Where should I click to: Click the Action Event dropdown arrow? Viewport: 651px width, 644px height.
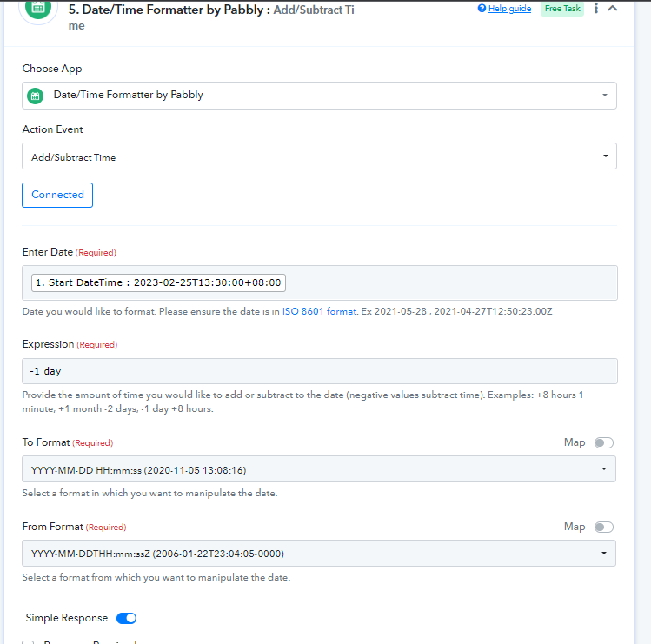[605, 156]
